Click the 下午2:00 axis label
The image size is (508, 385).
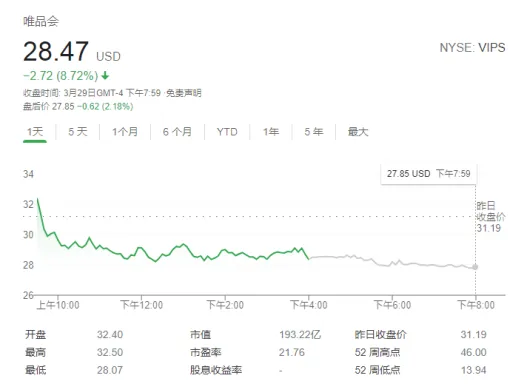coord(225,305)
